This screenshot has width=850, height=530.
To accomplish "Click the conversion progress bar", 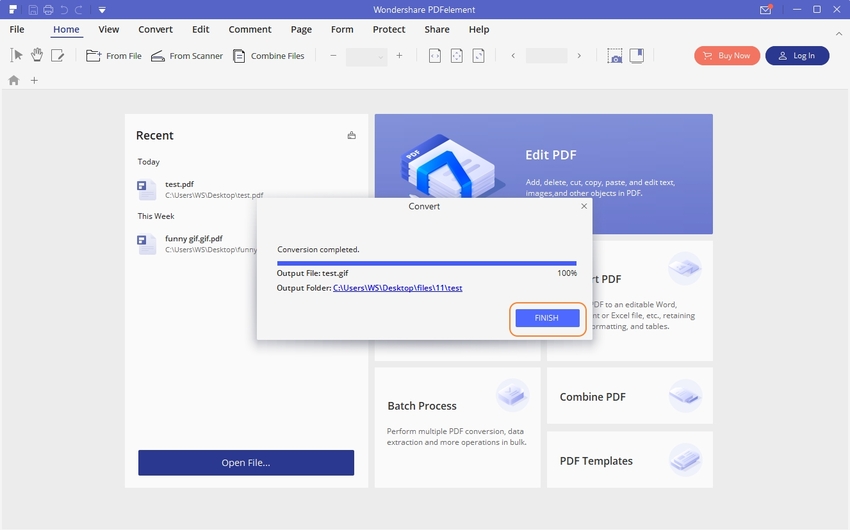I will [x=427, y=263].
